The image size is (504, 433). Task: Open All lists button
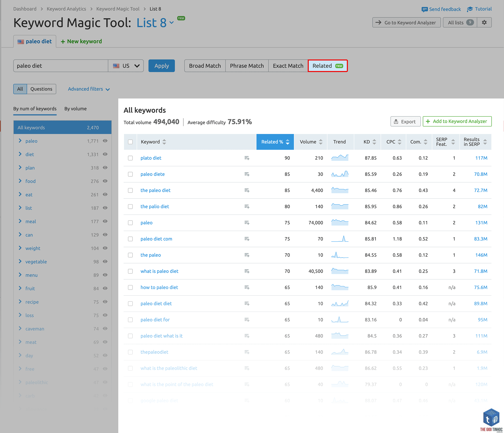(x=460, y=22)
